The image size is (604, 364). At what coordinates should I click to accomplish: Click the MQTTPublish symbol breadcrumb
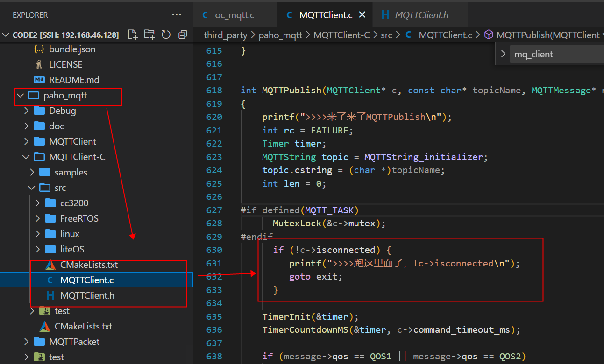coord(548,35)
